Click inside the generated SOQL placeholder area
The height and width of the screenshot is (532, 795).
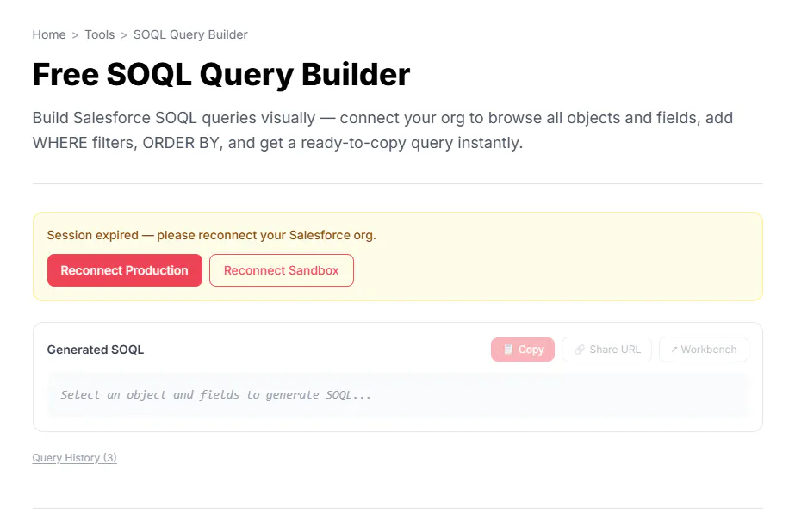(x=398, y=394)
